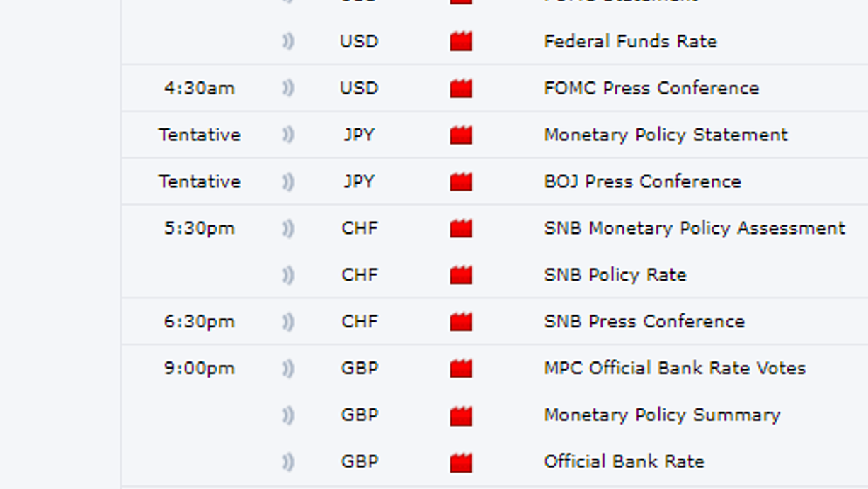Image resolution: width=868 pixels, height=489 pixels.
Task: Click the red impact icon for SNB Policy Rate
Action: [x=461, y=275]
